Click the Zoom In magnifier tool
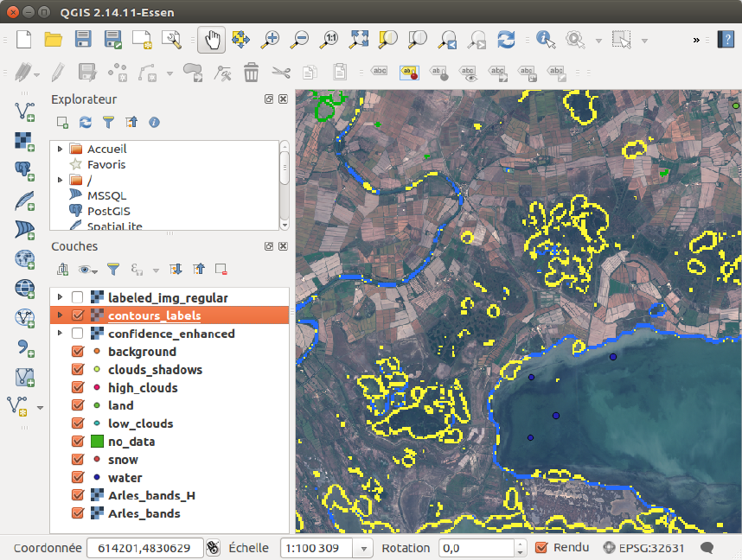Image resolution: width=742 pixels, height=560 pixels. (271, 39)
